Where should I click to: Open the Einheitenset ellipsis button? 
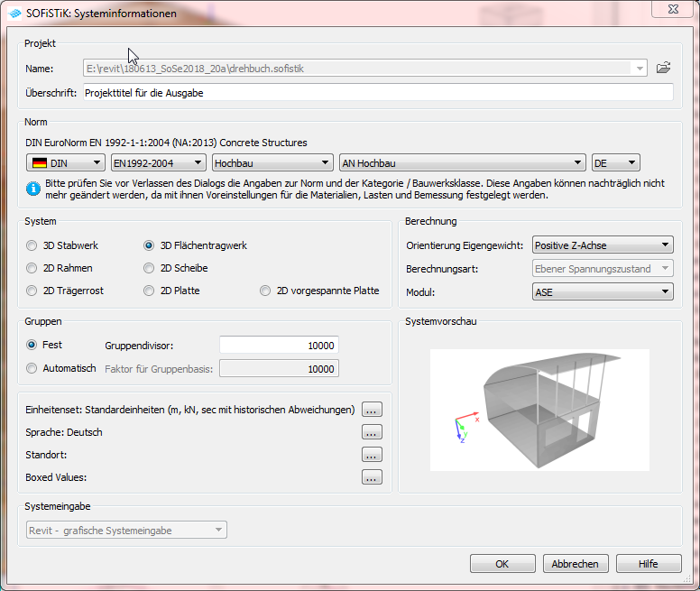click(x=372, y=410)
